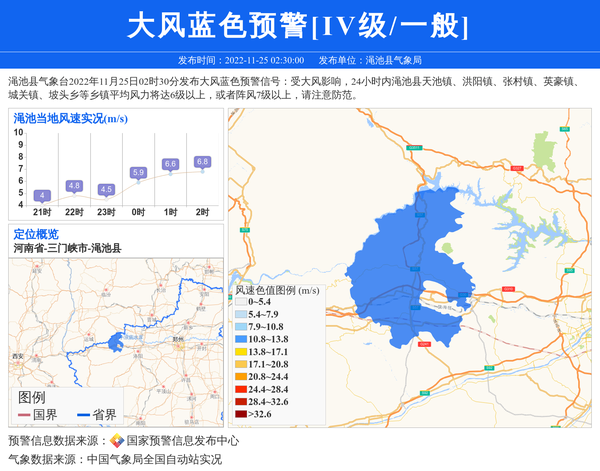Select the 10.8~13.8 blue legend swatch
600x471 pixels.
tap(240, 339)
